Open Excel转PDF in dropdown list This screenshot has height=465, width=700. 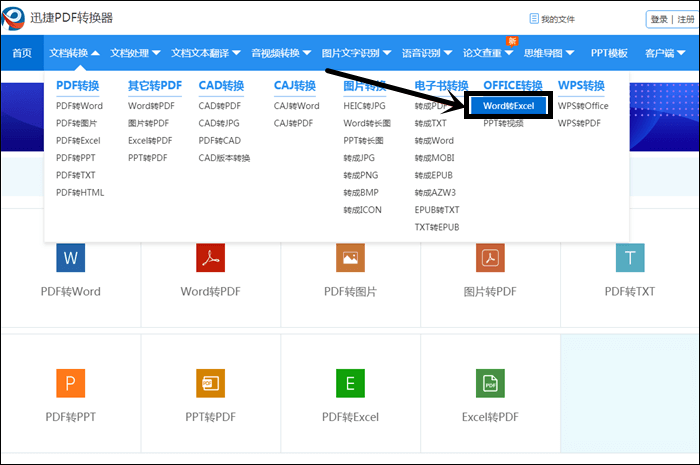coord(150,141)
